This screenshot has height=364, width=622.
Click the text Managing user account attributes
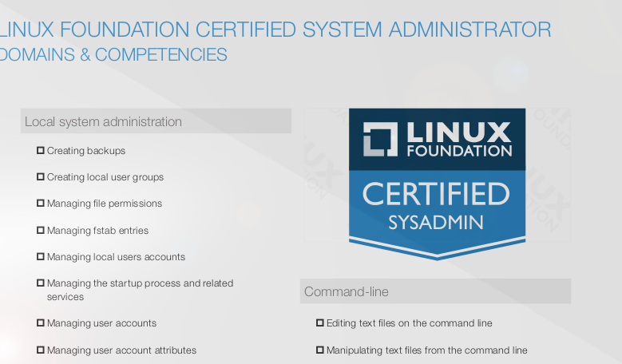121,350
